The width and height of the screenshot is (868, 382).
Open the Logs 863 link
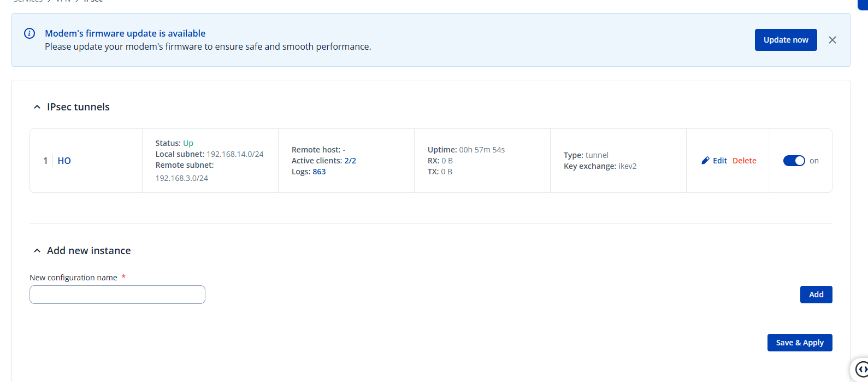coord(319,172)
